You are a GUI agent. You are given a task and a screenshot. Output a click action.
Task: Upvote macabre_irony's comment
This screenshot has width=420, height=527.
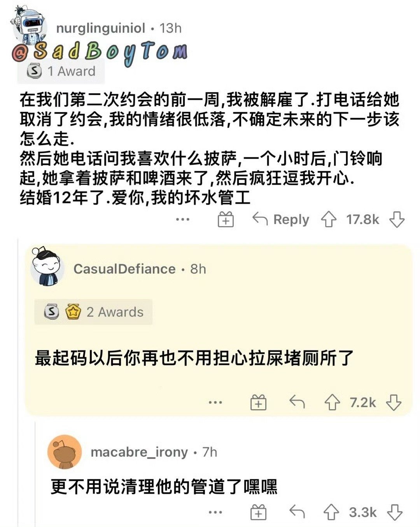(331, 512)
